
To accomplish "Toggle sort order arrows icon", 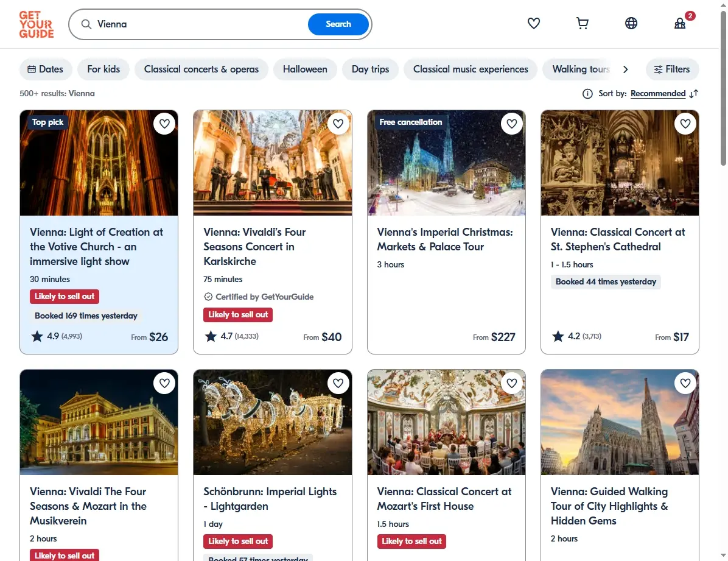I will point(694,94).
